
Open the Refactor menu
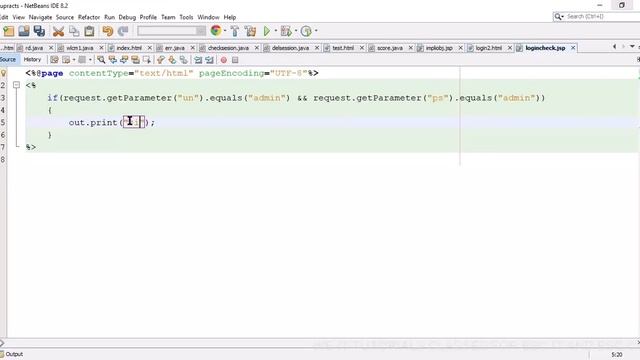tap(89, 17)
